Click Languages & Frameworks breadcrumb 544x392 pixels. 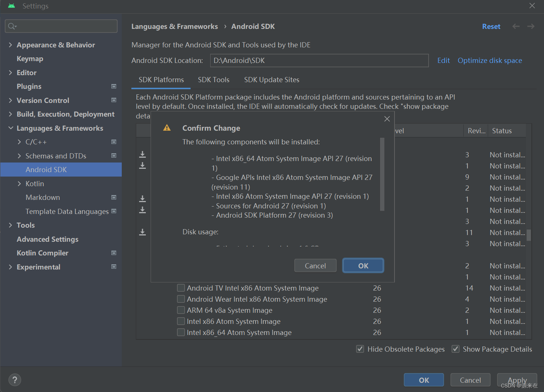click(x=174, y=26)
